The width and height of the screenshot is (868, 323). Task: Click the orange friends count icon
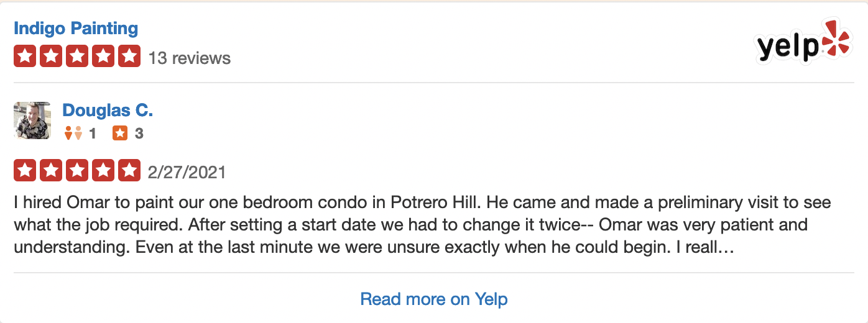[x=73, y=133]
